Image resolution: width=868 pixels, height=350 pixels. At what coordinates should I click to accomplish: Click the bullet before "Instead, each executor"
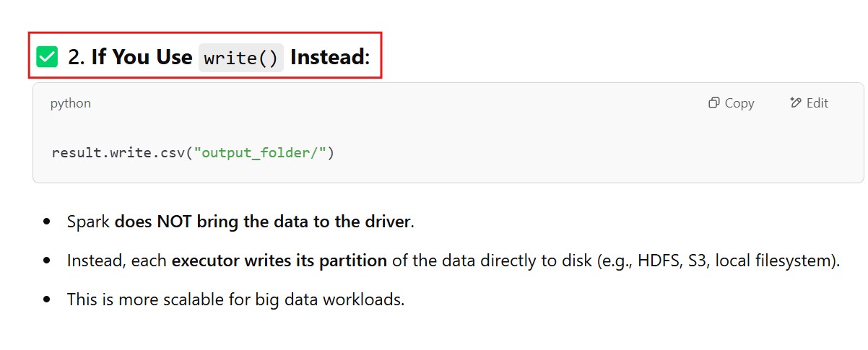click(x=47, y=261)
